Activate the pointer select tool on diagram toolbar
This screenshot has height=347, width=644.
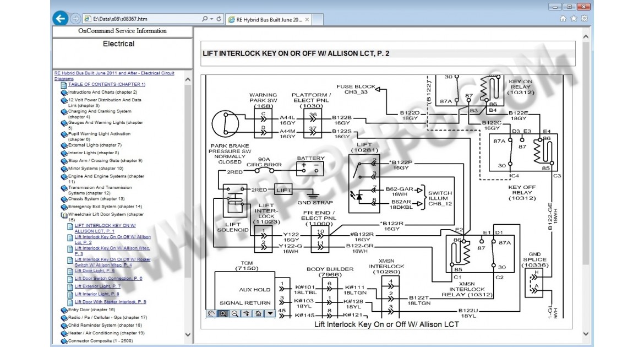coord(247,313)
